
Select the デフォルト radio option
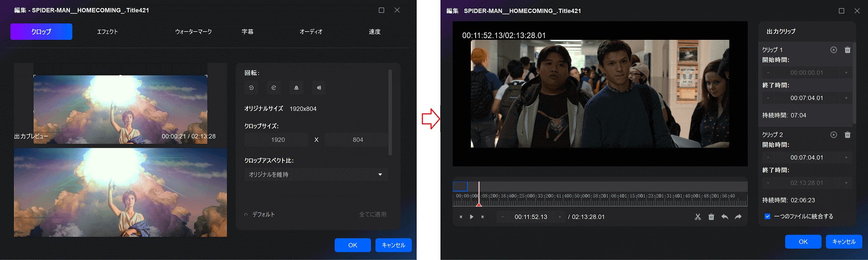pos(246,214)
